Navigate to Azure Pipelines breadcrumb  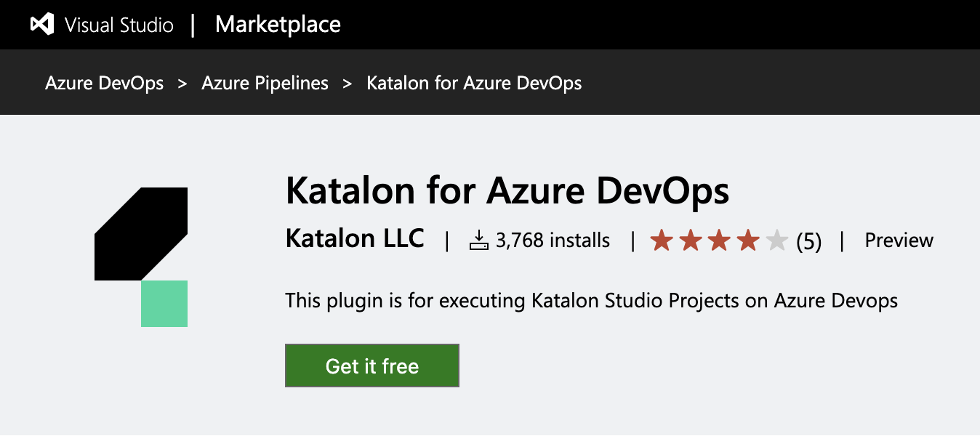(x=265, y=84)
